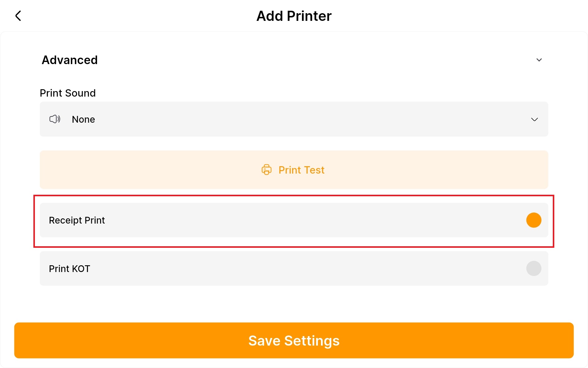Image resolution: width=588 pixels, height=368 pixels.
Task: Click the printer icon beside Print Test
Action: 266,170
